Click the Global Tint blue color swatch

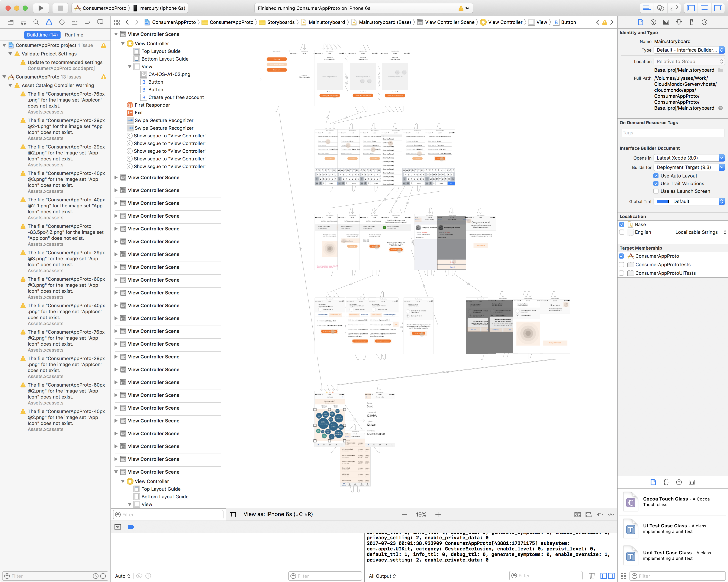click(663, 202)
